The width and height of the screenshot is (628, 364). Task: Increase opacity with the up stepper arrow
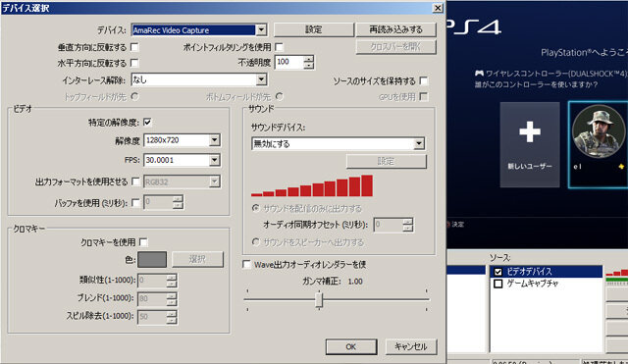pos(308,59)
